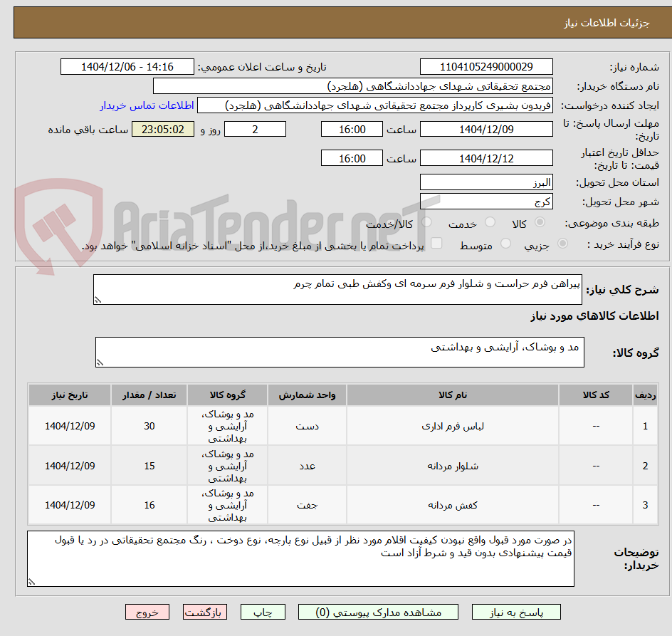Click the نام دستگاه خریدار field
This screenshot has height=636, width=672.
352,86
